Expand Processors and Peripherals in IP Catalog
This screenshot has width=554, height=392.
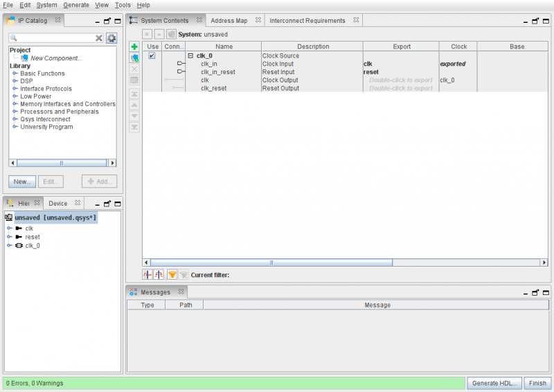[x=15, y=112]
